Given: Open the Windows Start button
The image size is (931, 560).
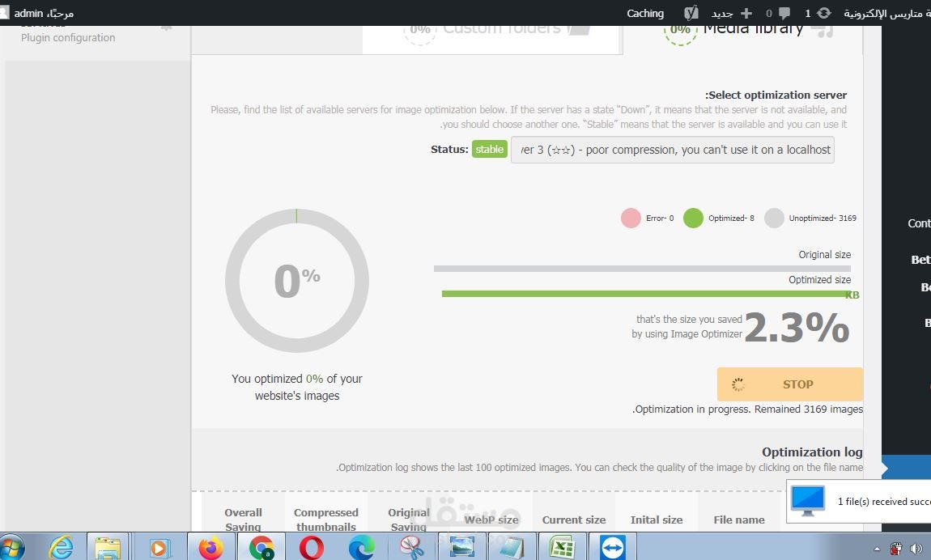Looking at the screenshot, I should click(12, 547).
